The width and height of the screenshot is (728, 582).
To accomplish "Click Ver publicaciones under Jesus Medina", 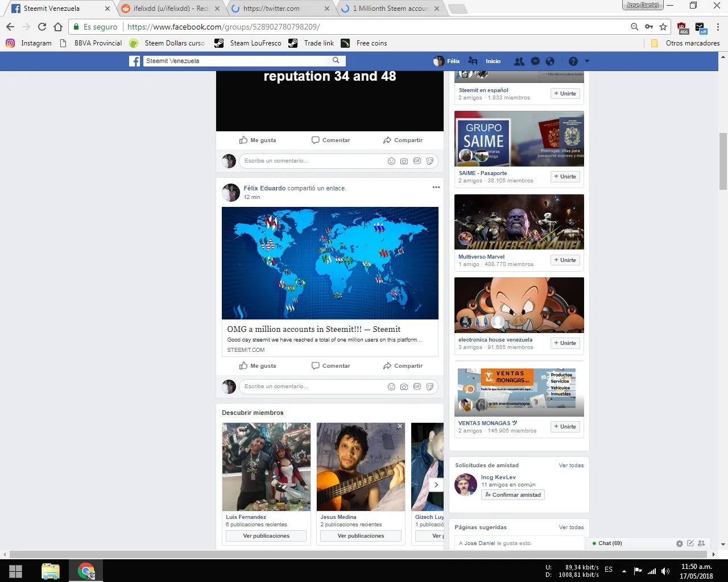I will pos(361,536).
